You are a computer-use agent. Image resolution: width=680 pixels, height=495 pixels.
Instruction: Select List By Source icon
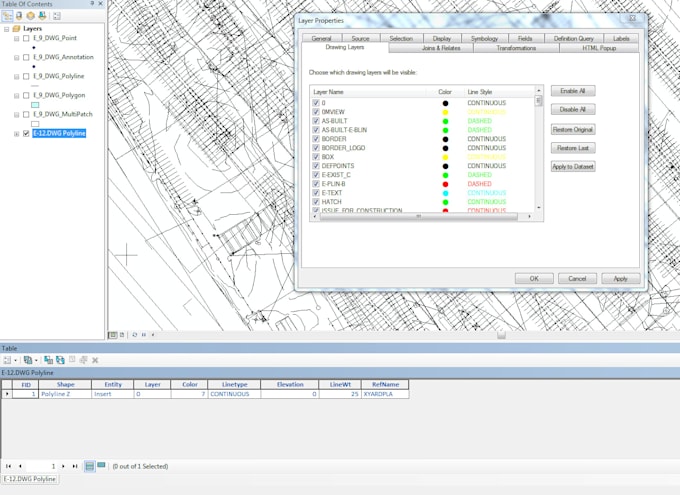(19, 16)
